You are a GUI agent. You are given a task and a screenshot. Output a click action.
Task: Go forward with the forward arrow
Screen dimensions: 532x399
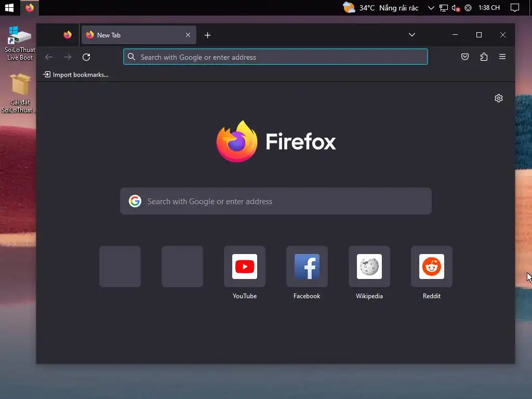[68, 57]
